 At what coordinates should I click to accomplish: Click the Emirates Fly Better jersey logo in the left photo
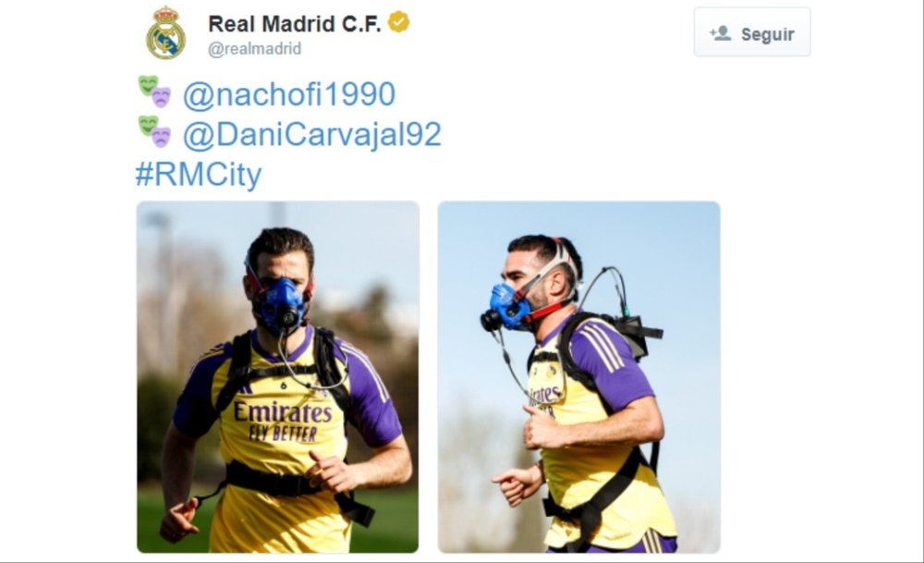point(282,422)
